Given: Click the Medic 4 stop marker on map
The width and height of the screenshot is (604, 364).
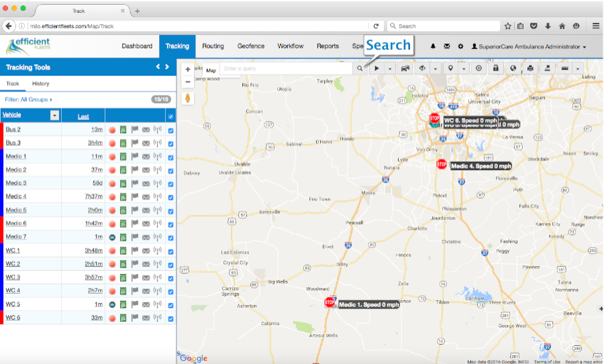Looking at the screenshot, I should [442, 164].
